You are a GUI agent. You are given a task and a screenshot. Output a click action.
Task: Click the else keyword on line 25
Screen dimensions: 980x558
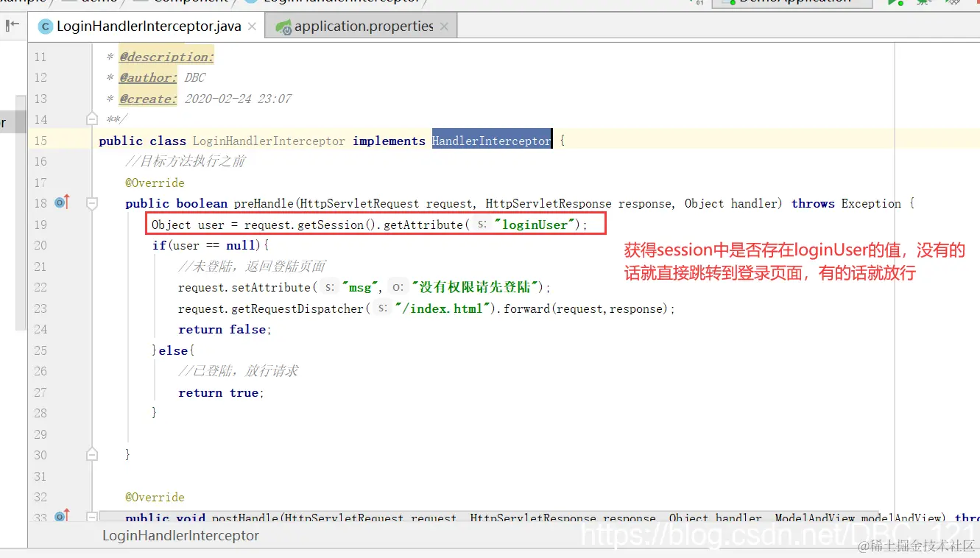coord(173,350)
